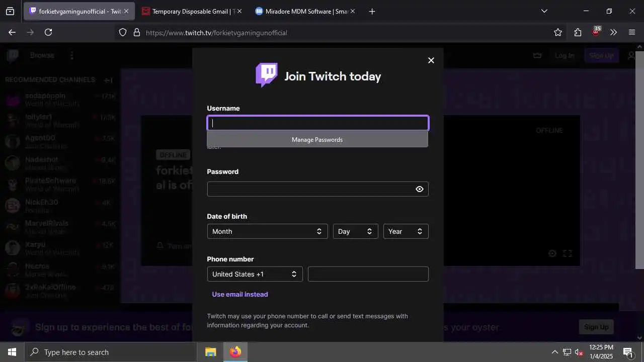This screenshot has width=644, height=362.
Task: Open sodapoppin channel in sidebar
Action: tap(60, 100)
